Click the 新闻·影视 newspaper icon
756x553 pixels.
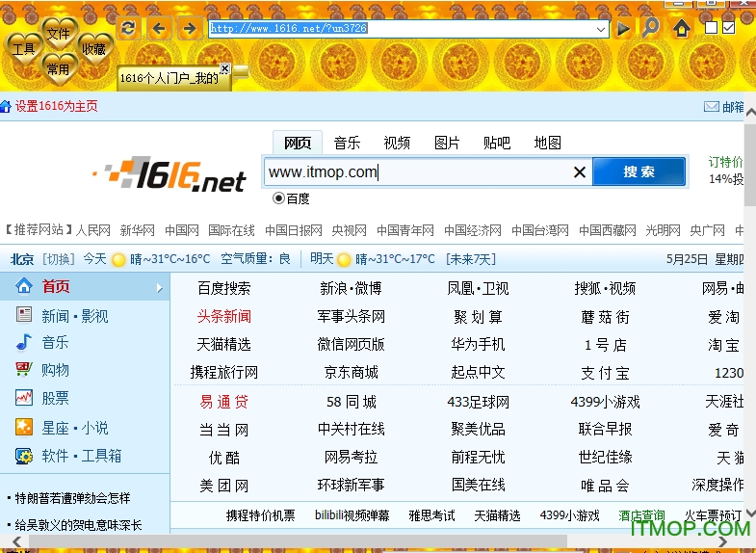click(24, 314)
